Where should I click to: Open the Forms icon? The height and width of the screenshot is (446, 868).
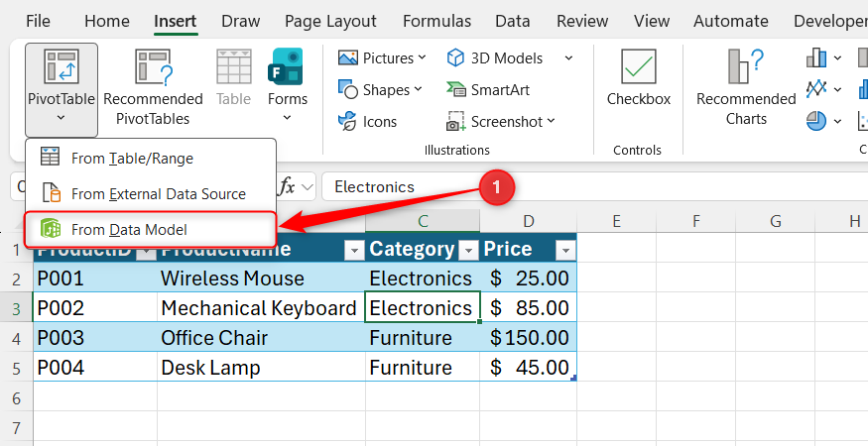pyautogui.click(x=287, y=65)
